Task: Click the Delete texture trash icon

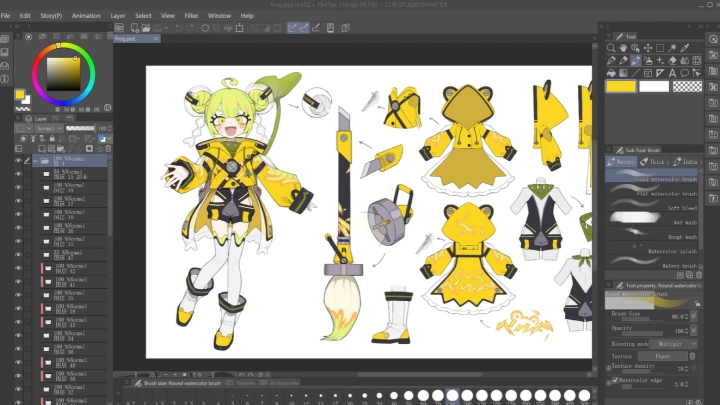Action: (692, 356)
